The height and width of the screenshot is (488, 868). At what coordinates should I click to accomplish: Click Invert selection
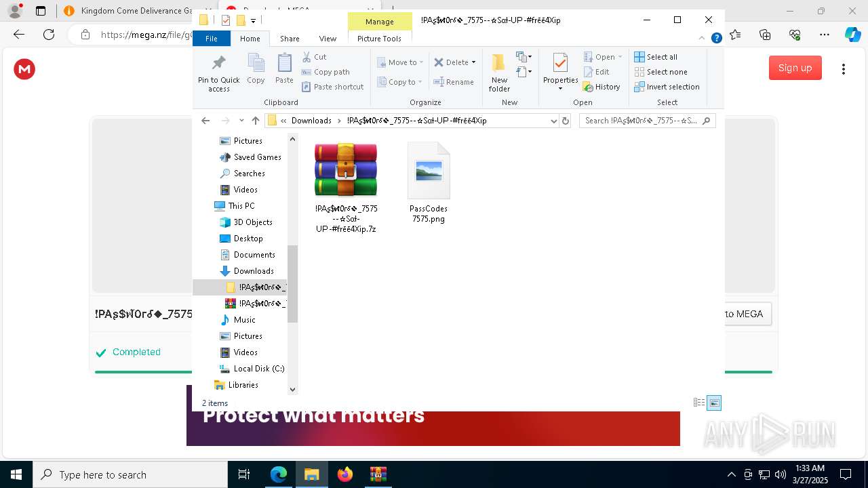pyautogui.click(x=667, y=87)
